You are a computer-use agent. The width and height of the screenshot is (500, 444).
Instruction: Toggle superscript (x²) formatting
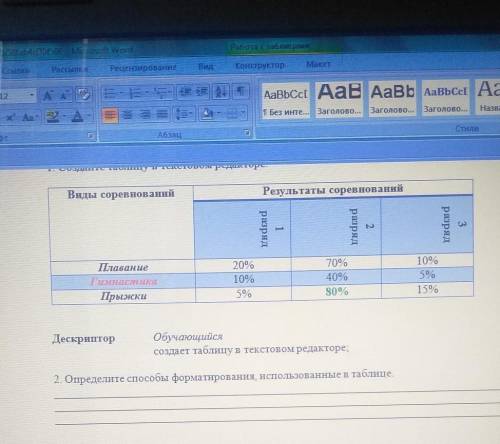point(10,118)
